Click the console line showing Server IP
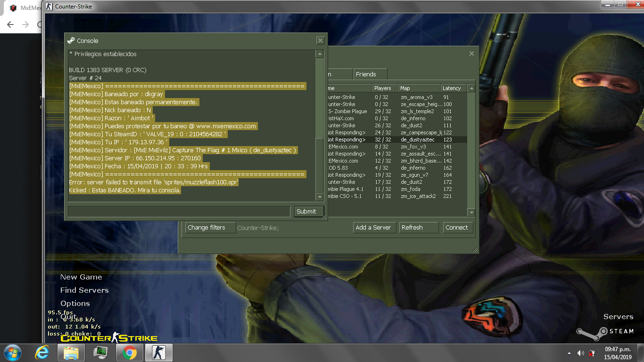644x362 pixels. coord(135,158)
